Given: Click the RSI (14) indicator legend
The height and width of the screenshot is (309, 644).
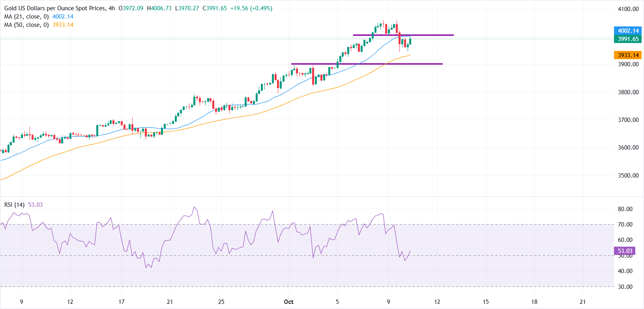Looking at the screenshot, I should click(14, 205).
